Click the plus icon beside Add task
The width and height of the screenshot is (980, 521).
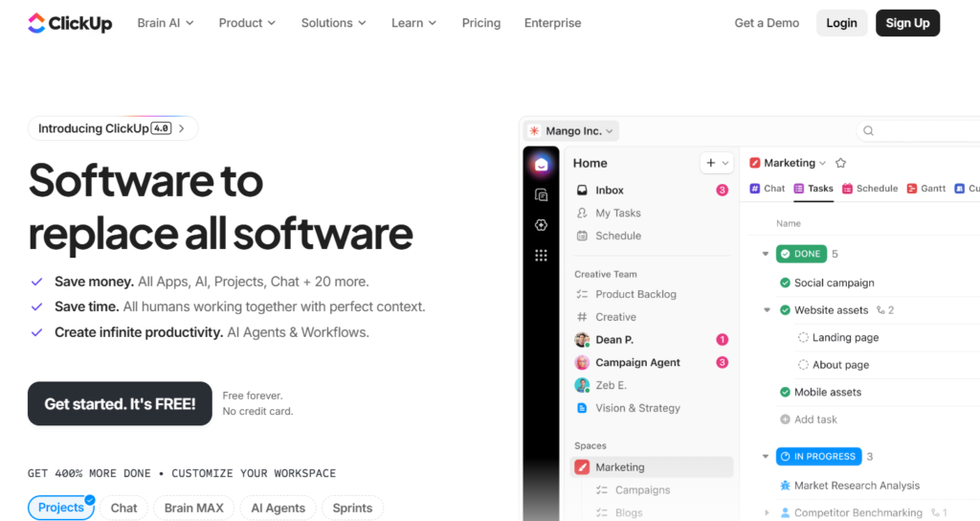[785, 419]
